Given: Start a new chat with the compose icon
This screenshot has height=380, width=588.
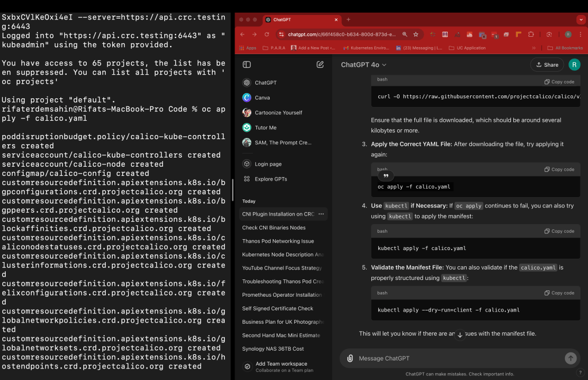Looking at the screenshot, I should click(x=320, y=64).
